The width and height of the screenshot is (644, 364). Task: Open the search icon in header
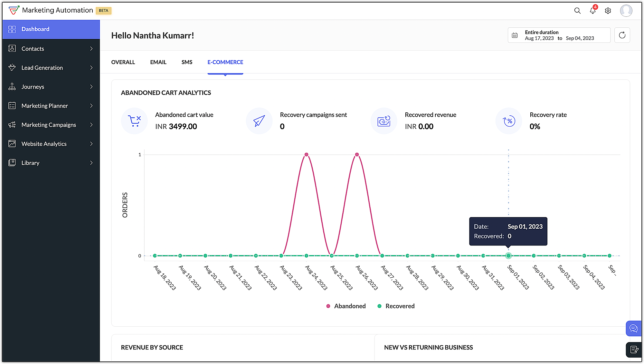(x=577, y=11)
